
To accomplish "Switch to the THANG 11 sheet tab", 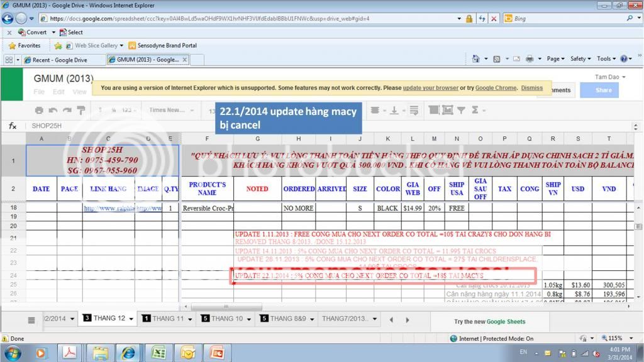I will coord(163,319).
